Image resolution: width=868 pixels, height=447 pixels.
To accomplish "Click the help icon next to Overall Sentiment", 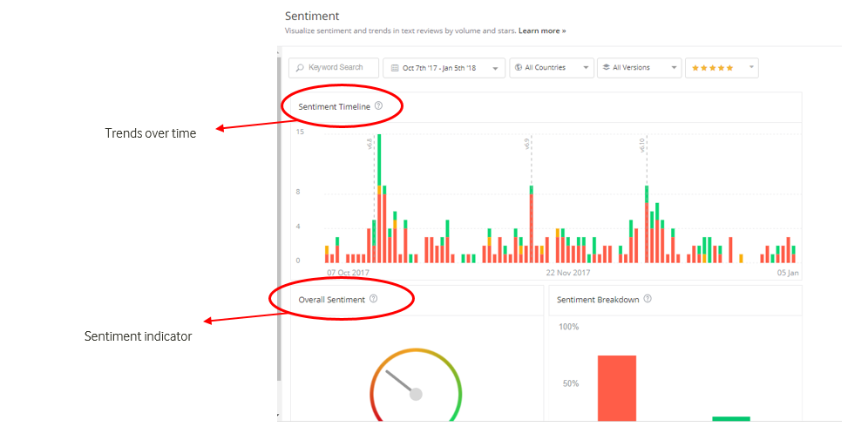I will (x=374, y=299).
